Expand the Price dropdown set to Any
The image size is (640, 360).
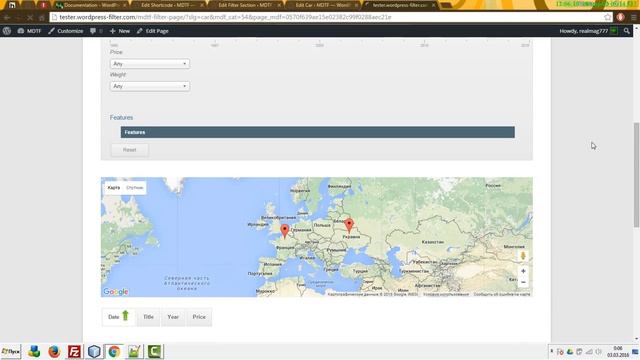[149, 64]
